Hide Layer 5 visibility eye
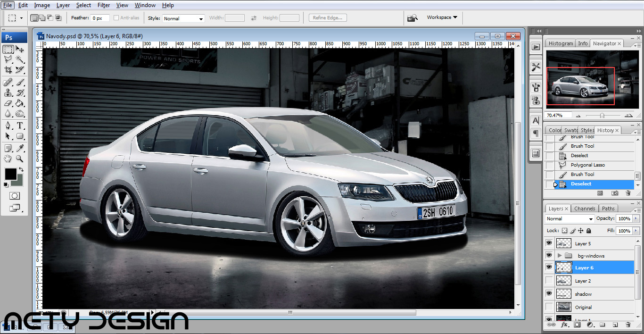The height and width of the screenshot is (334, 644). click(x=549, y=243)
